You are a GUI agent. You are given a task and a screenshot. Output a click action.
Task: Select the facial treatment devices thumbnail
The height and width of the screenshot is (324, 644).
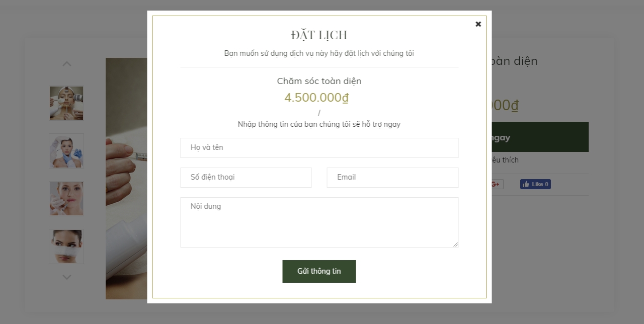click(66, 103)
